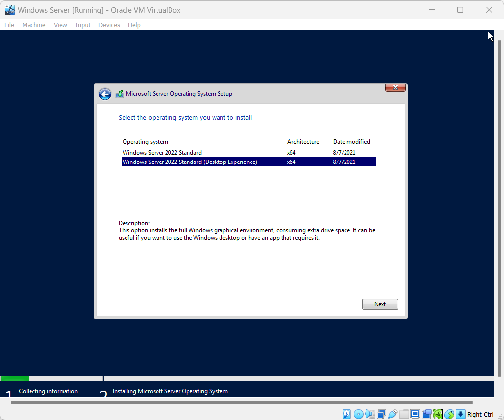The width and height of the screenshot is (504, 420).
Task: Open the optical disk indicator in status bar
Action: coord(358,414)
